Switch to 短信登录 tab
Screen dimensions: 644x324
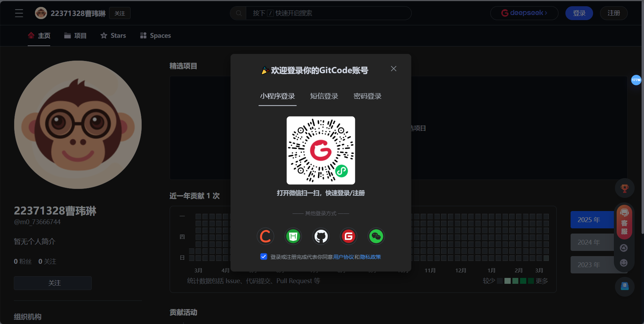pos(324,96)
